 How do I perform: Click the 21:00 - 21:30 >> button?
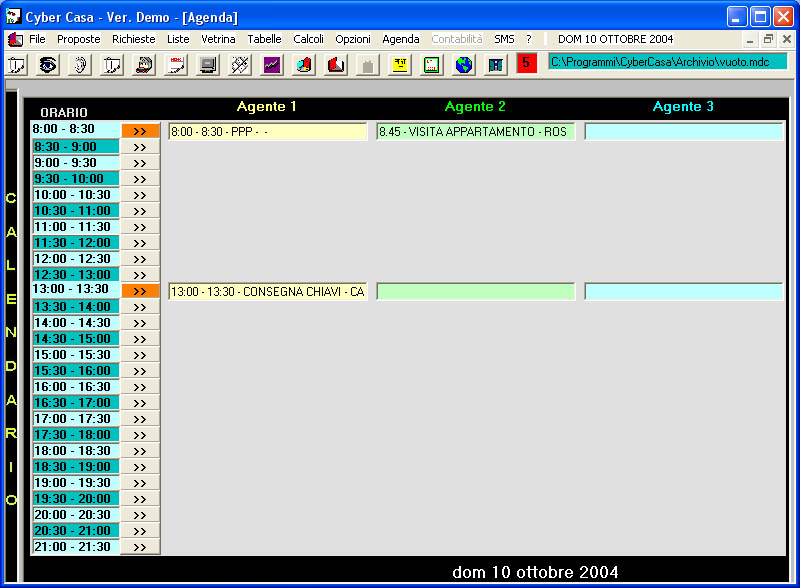pyautogui.click(x=140, y=547)
